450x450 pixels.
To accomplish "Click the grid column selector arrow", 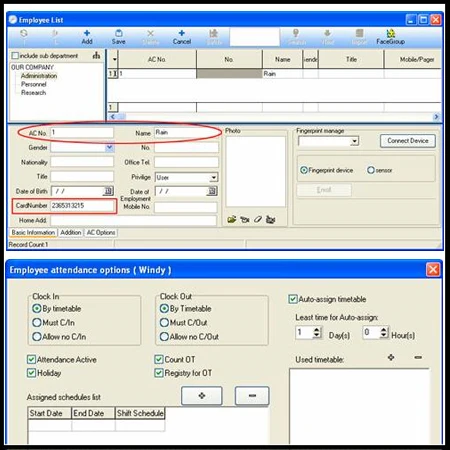I will click(x=114, y=59).
